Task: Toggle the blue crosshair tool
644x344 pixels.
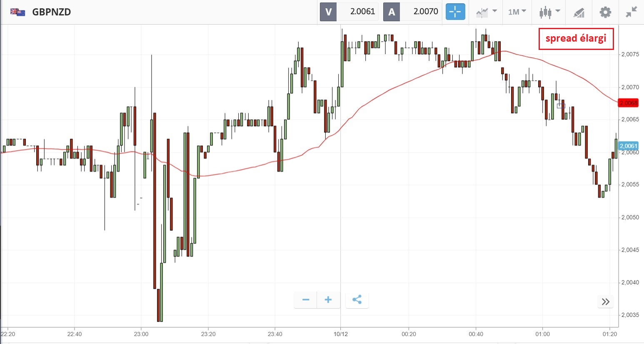Action: 455,12
